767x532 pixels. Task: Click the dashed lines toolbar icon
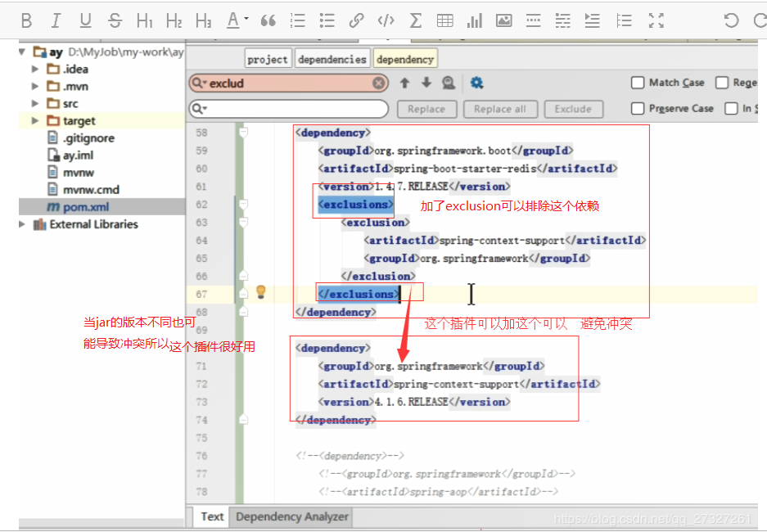[x=562, y=20]
